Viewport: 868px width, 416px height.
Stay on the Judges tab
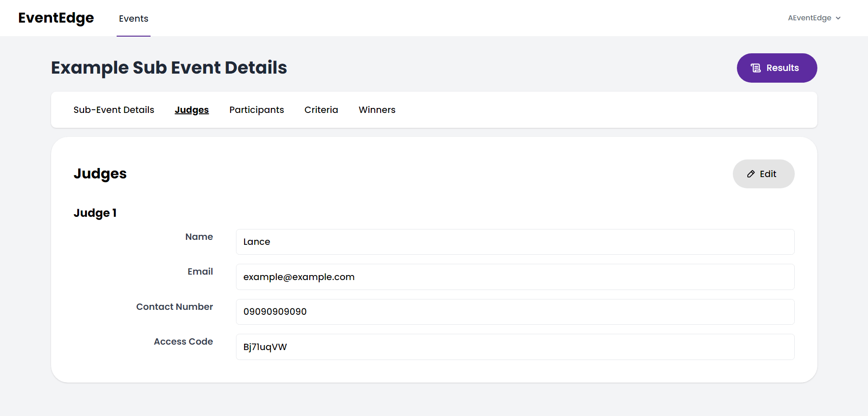(192, 110)
